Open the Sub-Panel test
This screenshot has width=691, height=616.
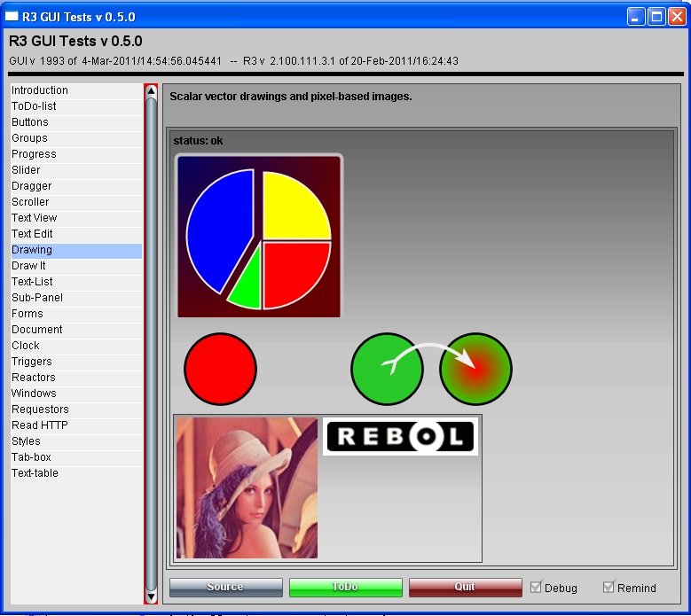76,298
